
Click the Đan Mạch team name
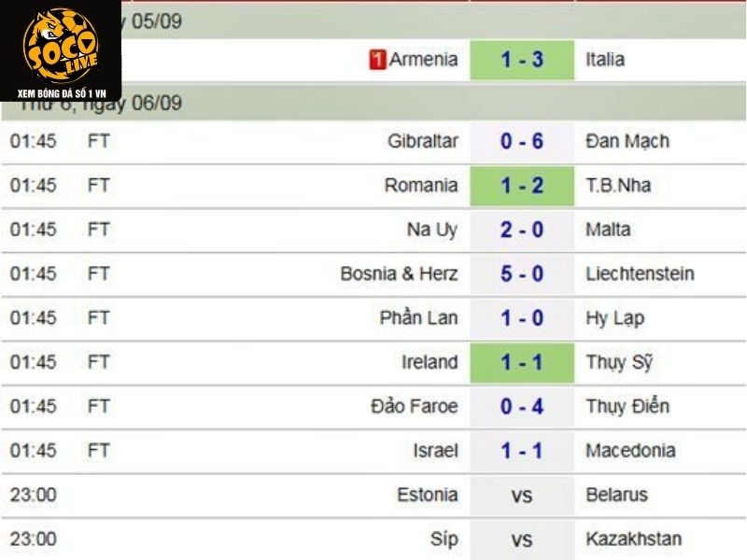[627, 142]
